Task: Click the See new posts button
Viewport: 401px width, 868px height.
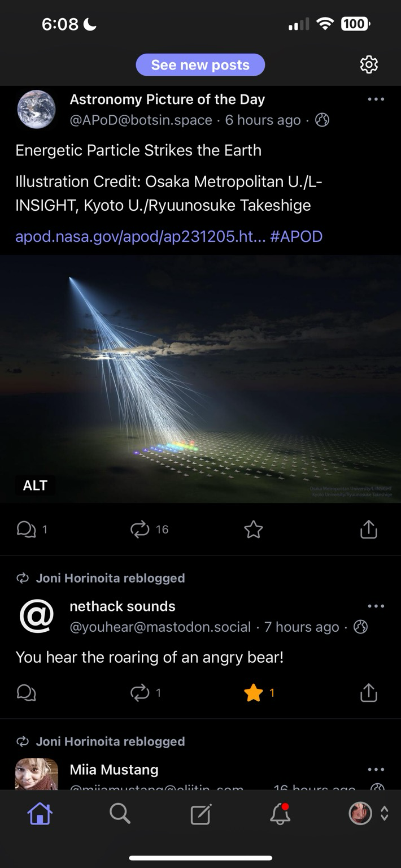Action: [200, 65]
